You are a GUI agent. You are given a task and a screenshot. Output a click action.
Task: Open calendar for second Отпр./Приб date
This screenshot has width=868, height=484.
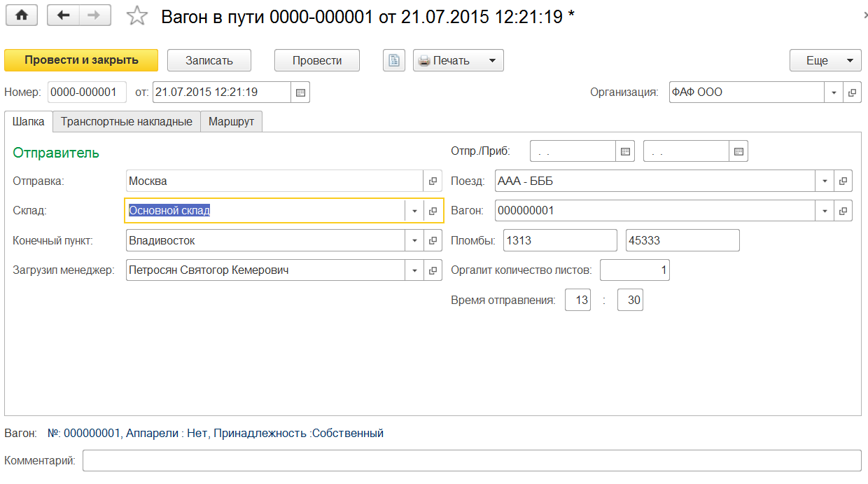(738, 151)
